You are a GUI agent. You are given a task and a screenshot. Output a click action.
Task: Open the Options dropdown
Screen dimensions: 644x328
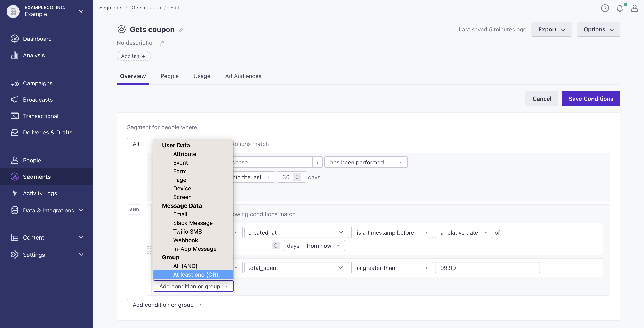598,29
